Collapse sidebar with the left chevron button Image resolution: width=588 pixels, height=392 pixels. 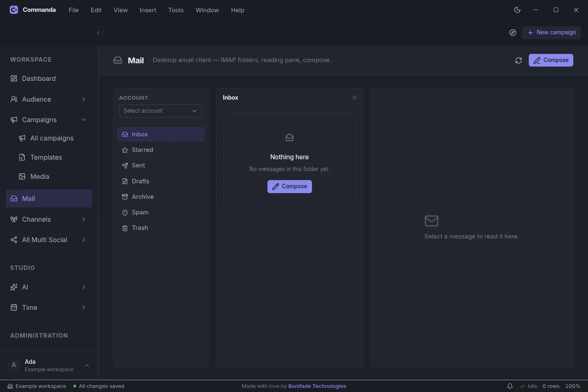pos(98,33)
